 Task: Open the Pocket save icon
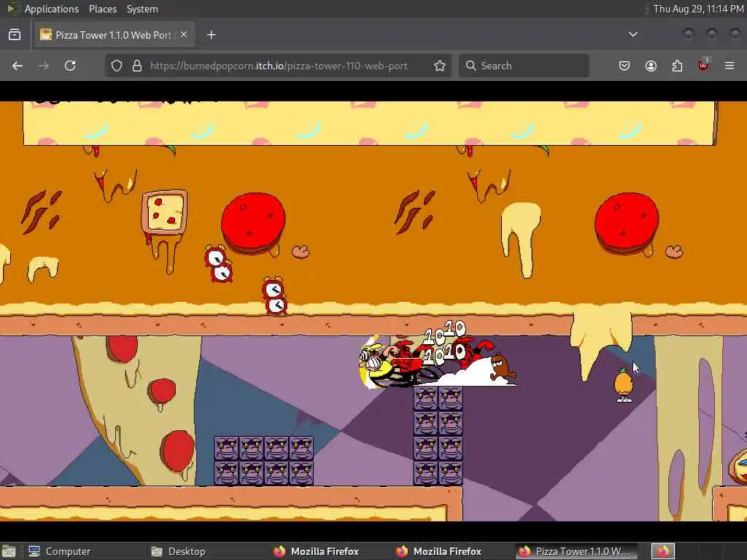coord(624,66)
